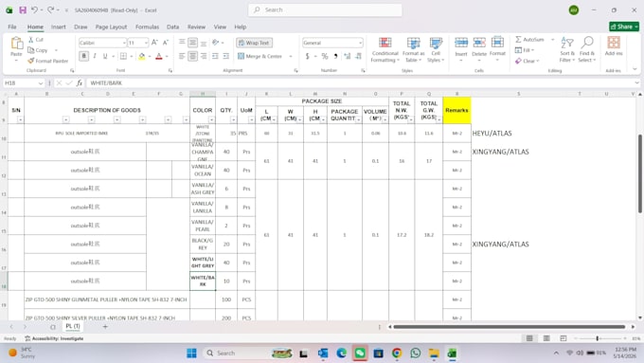This screenshot has height=363, width=644.
Task: Click the Insert Function fx icon
Action: tap(80, 83)
